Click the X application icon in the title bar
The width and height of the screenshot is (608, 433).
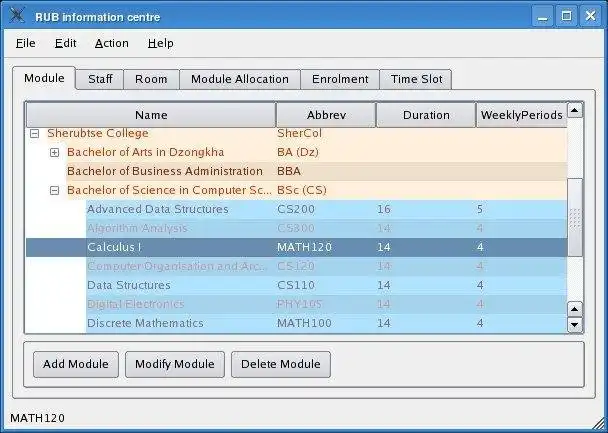pos(17,16)
